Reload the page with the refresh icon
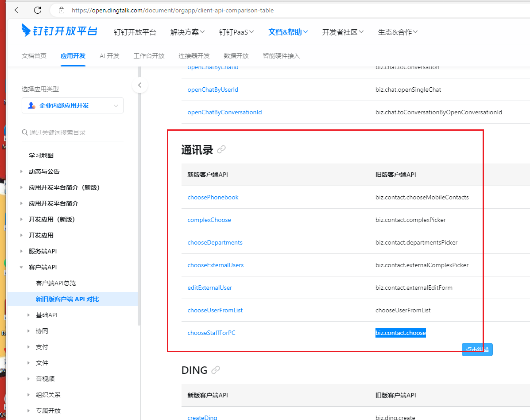530x420 pixels. 38,10
